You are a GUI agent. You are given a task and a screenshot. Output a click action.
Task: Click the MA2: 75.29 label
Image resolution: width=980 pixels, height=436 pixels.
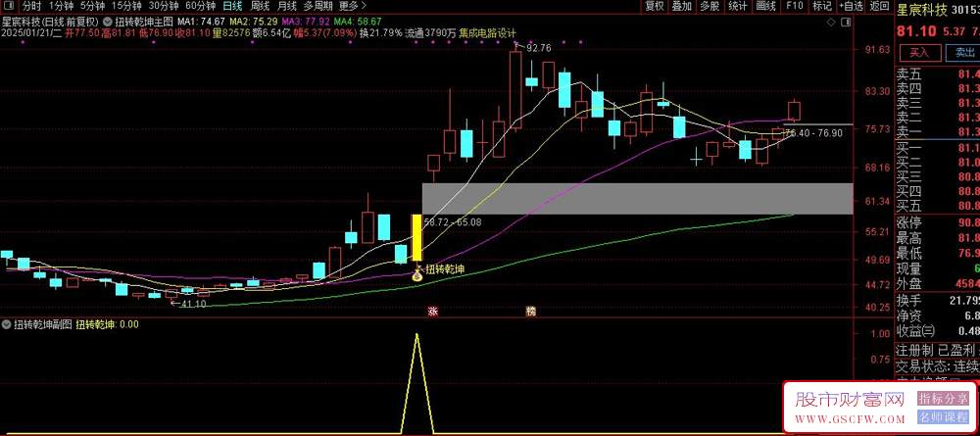253,20
